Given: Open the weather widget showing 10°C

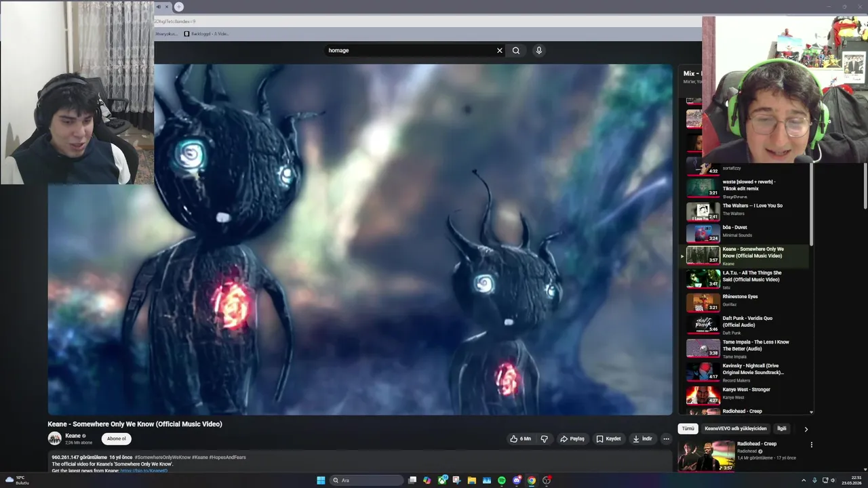Looking at the screenshot, I should (17, 481).
